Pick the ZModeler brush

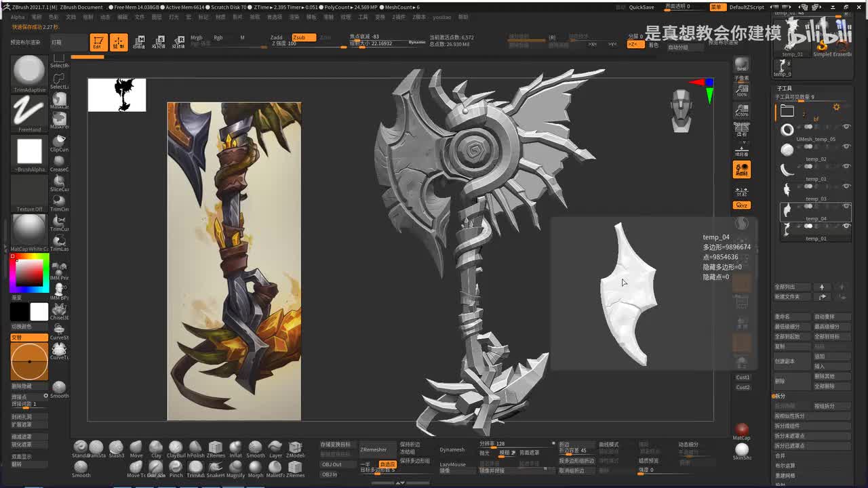coord(295,449)
